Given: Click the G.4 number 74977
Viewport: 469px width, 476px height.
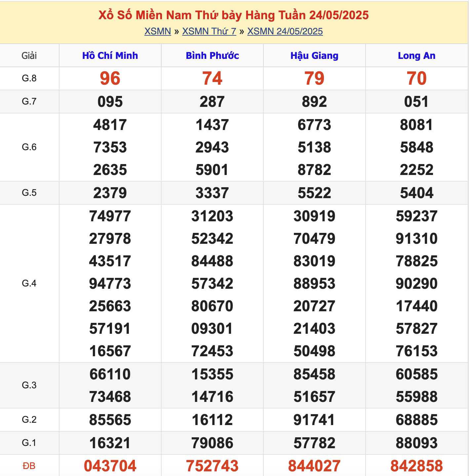Looking at the screenshot, I should pyautogui.click(x=110, y=216).
